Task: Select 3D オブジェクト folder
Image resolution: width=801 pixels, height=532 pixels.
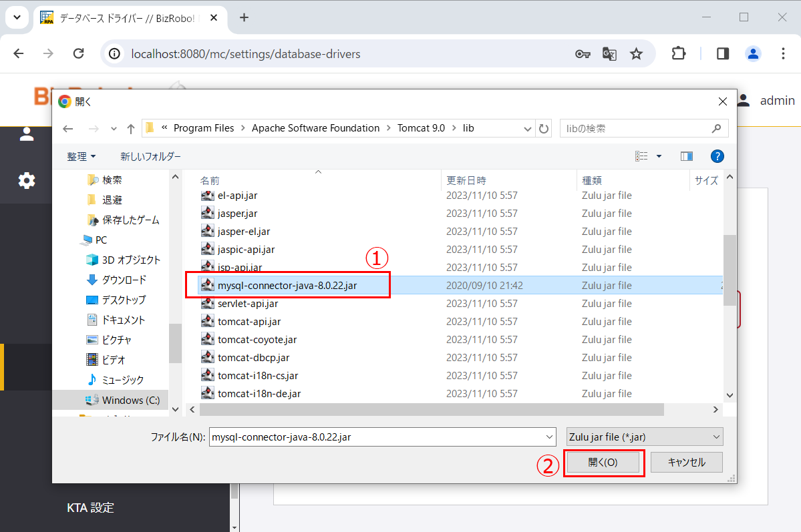Action: tap(131, 260)
